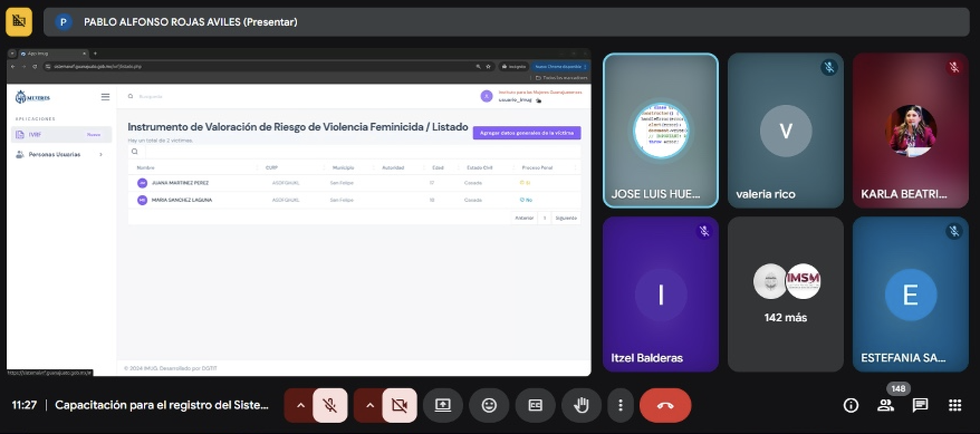Select the 142 más participants tile

[x=785, y=295]
